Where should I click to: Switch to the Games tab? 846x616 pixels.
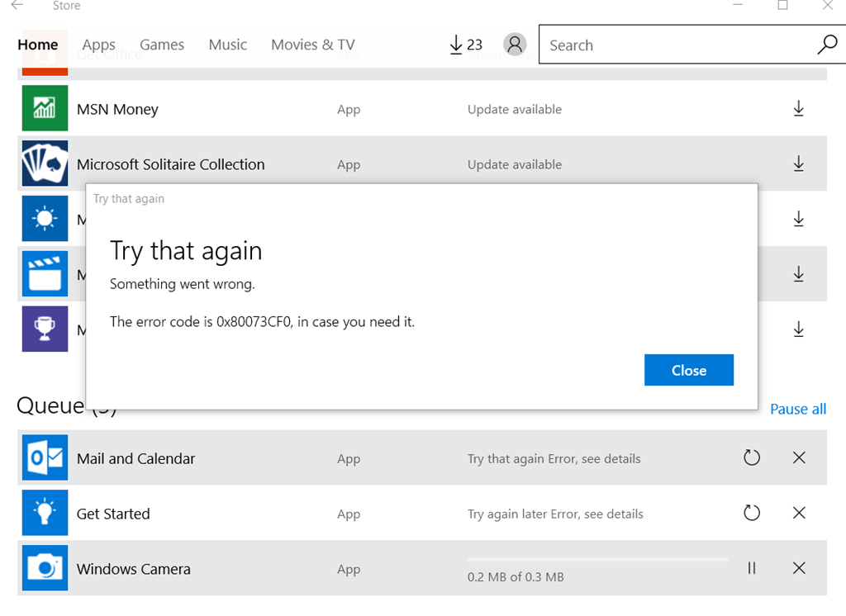[x=162, y=45]
